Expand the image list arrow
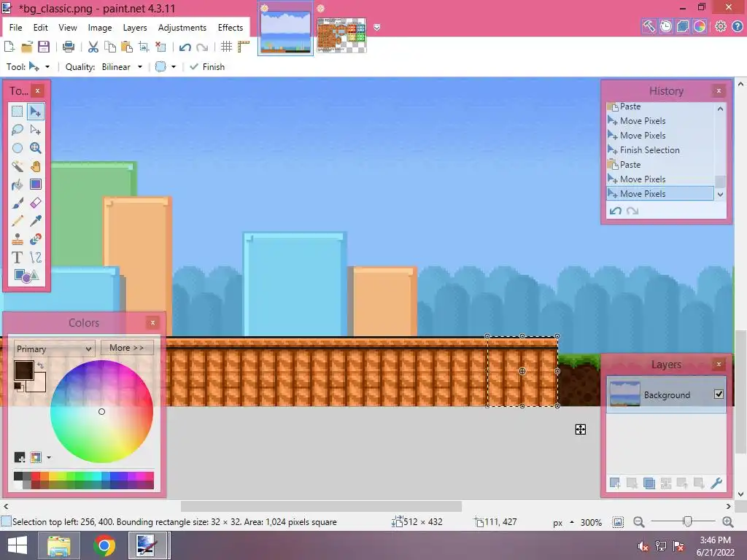 tap(377, 28)
